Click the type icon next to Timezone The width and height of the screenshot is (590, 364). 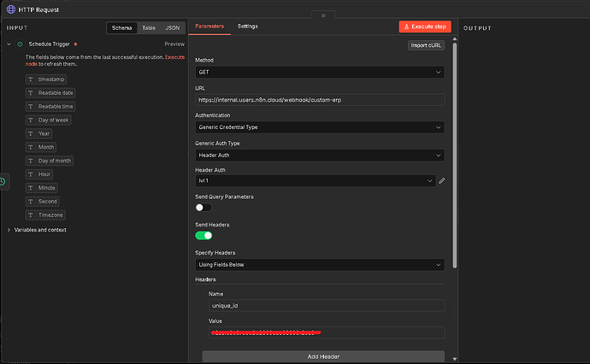(x=32, y=215)
